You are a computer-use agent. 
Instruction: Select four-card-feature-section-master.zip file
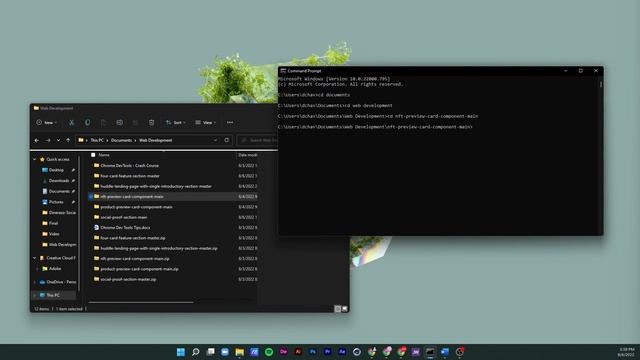coord(133,238)
